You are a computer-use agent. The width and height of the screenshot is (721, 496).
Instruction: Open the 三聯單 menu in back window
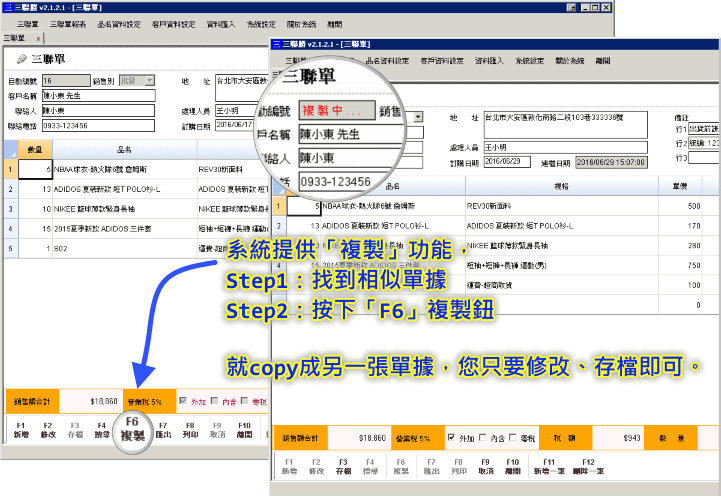tap(28, 24)
